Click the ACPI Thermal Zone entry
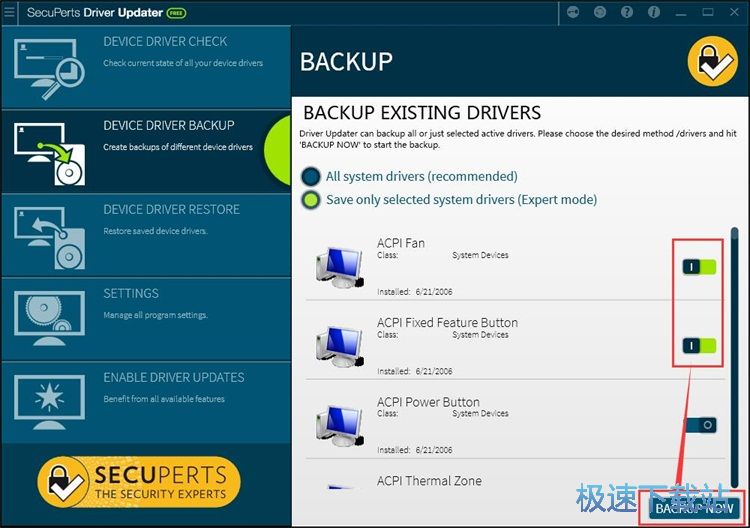This screenshot has height=528, width=750. [x=430, y=481]
